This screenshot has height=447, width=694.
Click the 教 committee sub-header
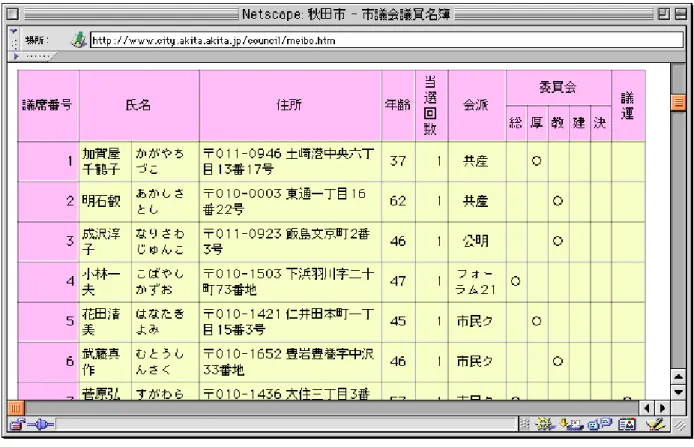pos(558,123)
